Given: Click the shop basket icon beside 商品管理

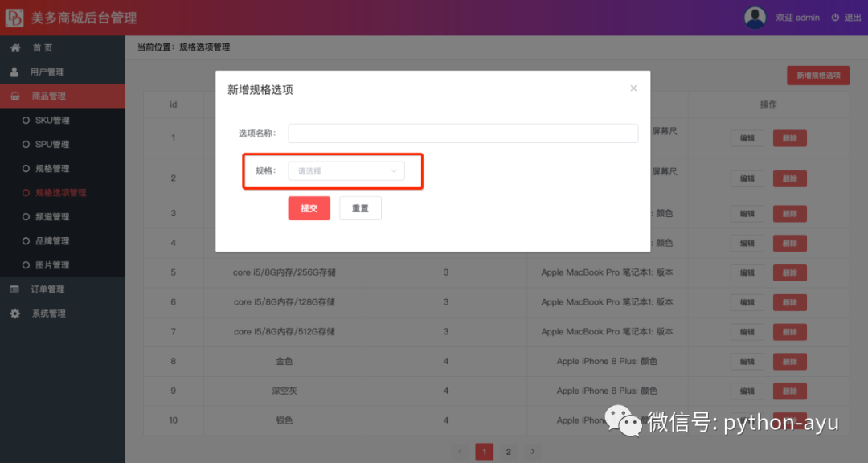Looking at the screenshot, I should pyautogui.click(x=15, y=96).
